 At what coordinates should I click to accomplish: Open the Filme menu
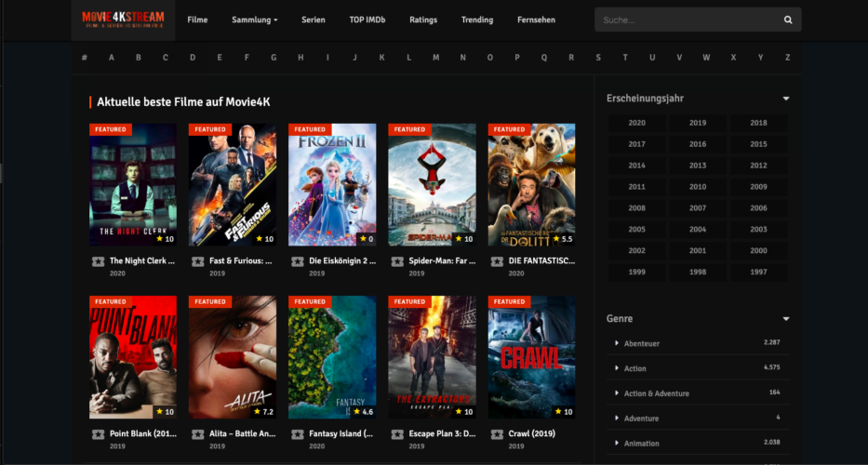(x=197, y=20)
